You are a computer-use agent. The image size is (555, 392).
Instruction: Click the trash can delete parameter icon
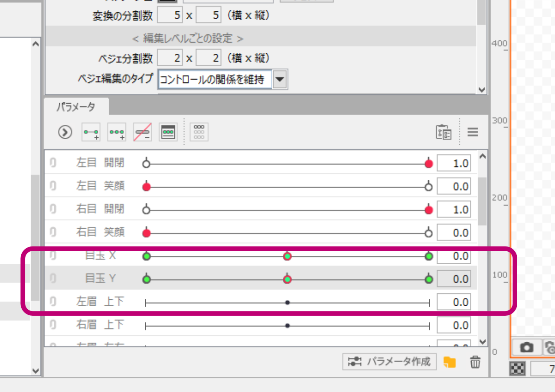[475, 362]
